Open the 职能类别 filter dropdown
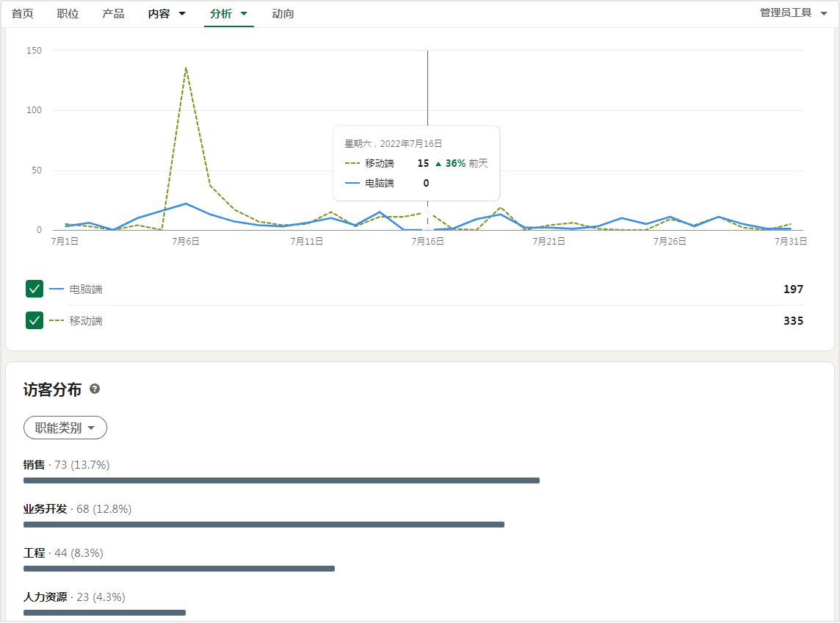Screen dimensions: 840x623 [65, 428]
